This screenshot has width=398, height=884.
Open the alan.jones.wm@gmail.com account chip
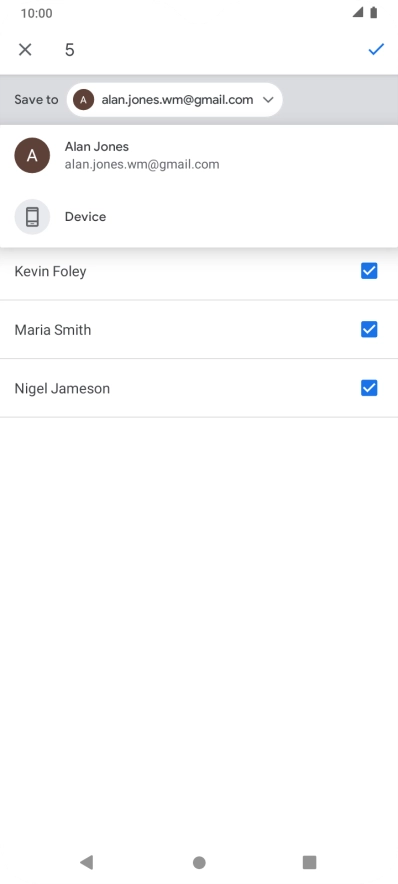click(175, 100)
